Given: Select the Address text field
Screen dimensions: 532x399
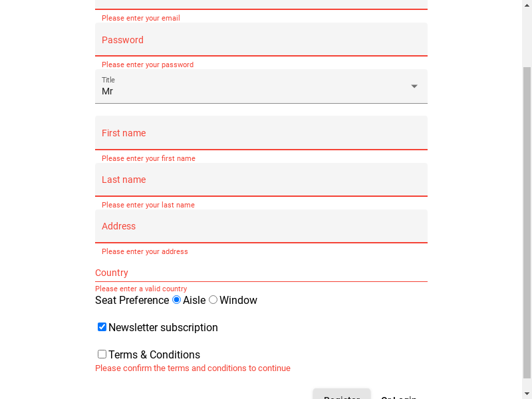Looking at the screenshot, I should click(261, 226).
